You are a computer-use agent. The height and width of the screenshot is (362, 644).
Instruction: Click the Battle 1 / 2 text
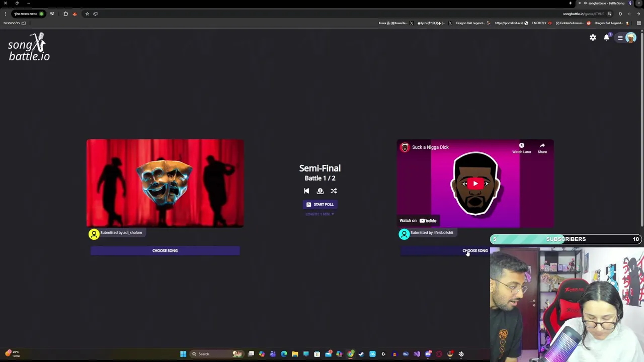tap(320, 178)
